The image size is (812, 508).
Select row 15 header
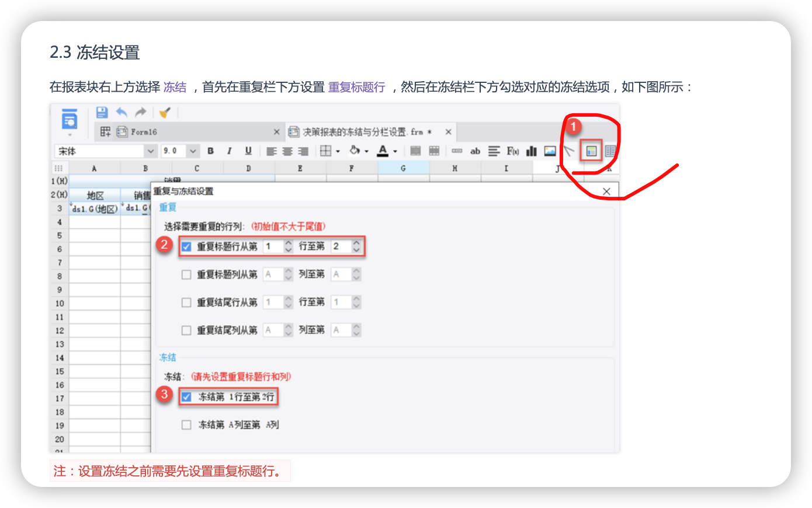point(60,371)
